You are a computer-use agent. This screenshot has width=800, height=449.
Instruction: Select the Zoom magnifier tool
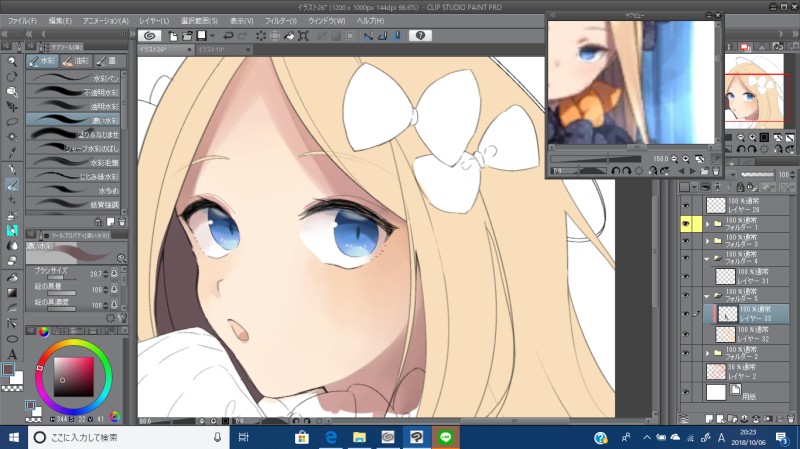[12, 62]
